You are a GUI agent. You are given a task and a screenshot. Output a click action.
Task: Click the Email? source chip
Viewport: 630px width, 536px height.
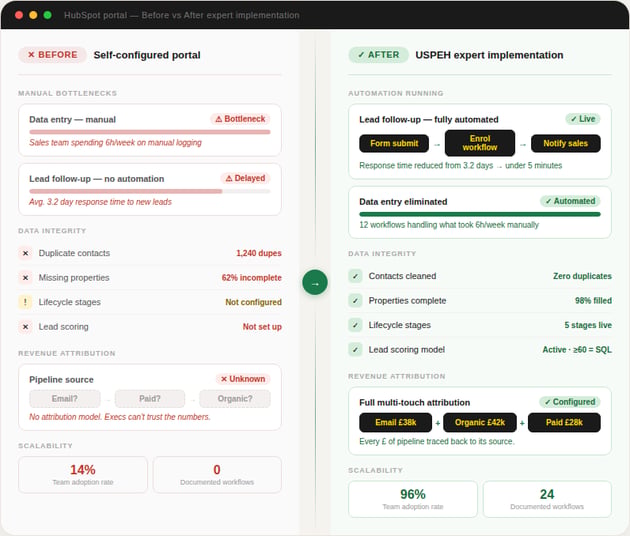click(65, 399)
